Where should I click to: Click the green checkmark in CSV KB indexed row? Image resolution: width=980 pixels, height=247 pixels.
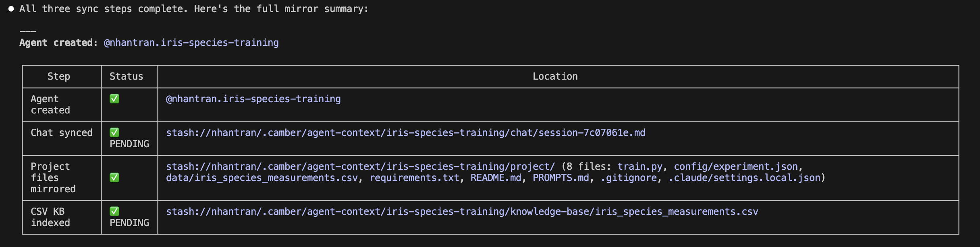[114, 212]
